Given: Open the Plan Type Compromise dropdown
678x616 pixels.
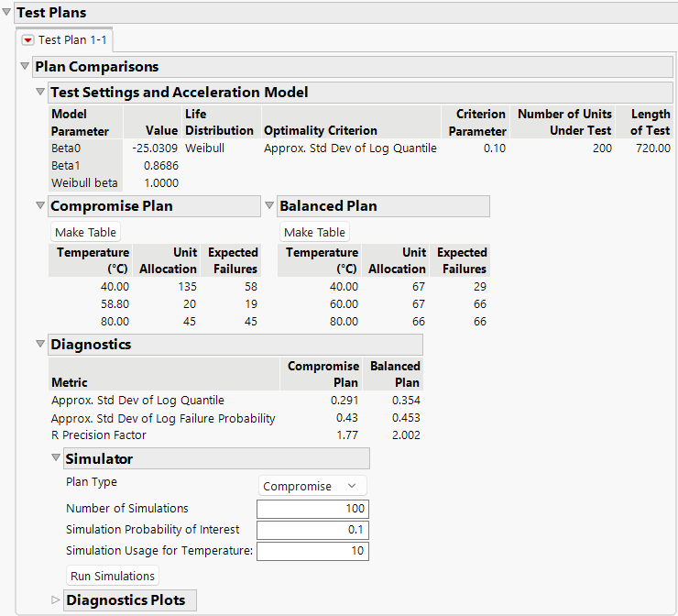Looking at the screenshot, I should [x=312, y=486].
